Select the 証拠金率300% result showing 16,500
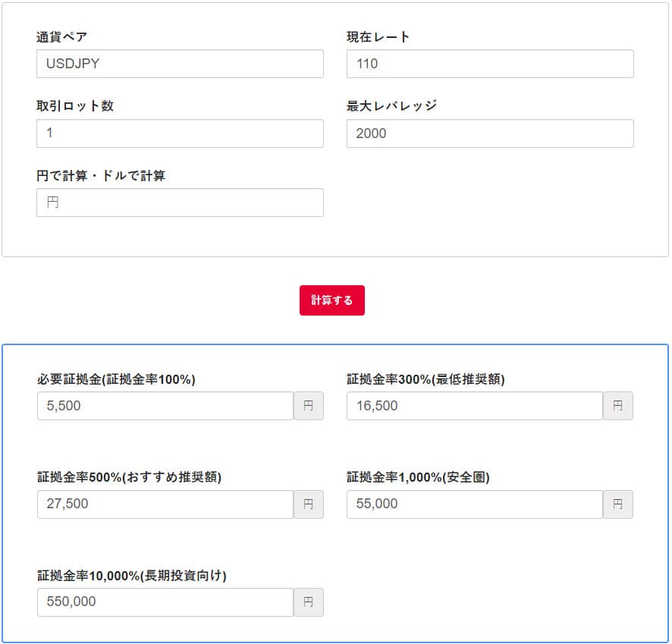This screenshot has width=672, height=644. click(x=474, y=406)
